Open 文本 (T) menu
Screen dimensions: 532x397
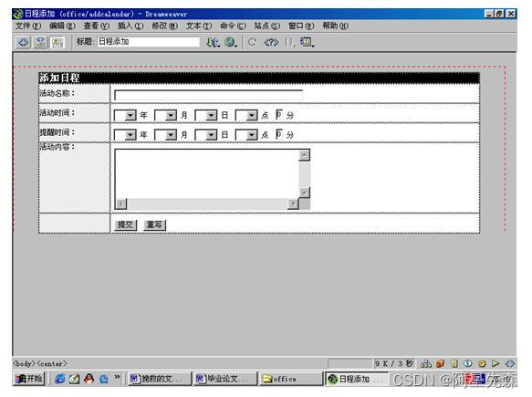pos(199,26)
